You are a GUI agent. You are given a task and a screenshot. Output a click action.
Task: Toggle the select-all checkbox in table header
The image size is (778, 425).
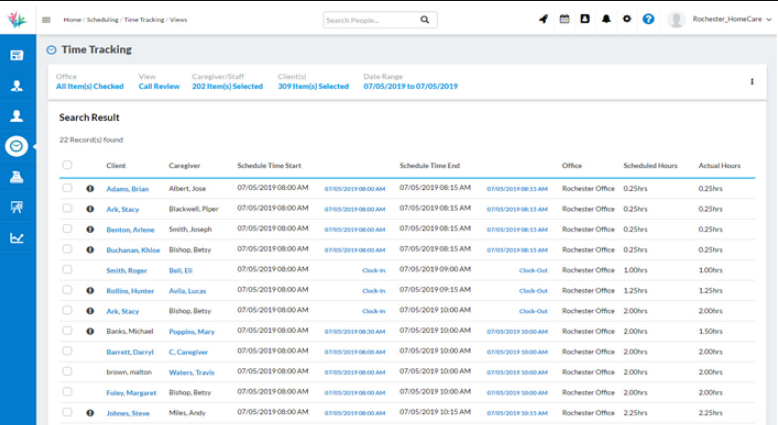click(67, 165)
